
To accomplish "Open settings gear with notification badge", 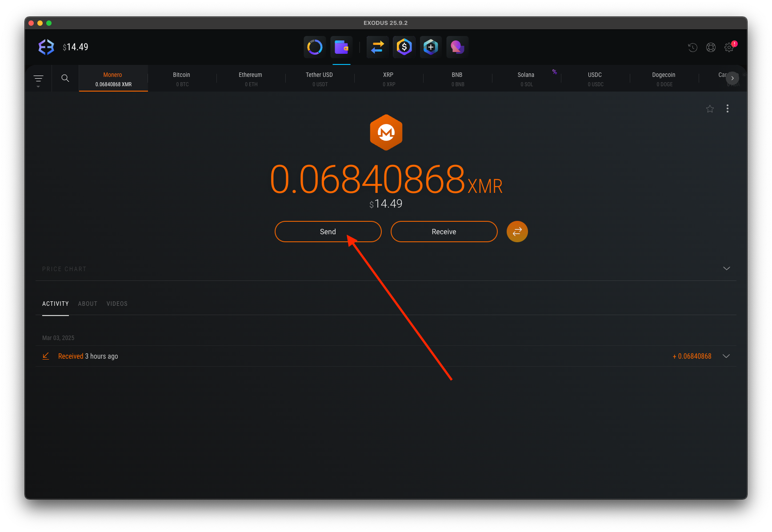I will [729, 48].
